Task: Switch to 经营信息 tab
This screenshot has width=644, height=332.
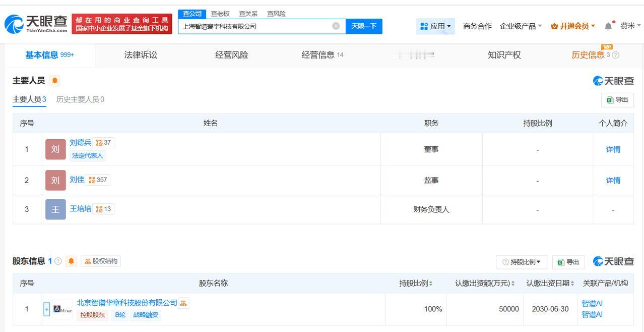Action: tap(323, 55)
